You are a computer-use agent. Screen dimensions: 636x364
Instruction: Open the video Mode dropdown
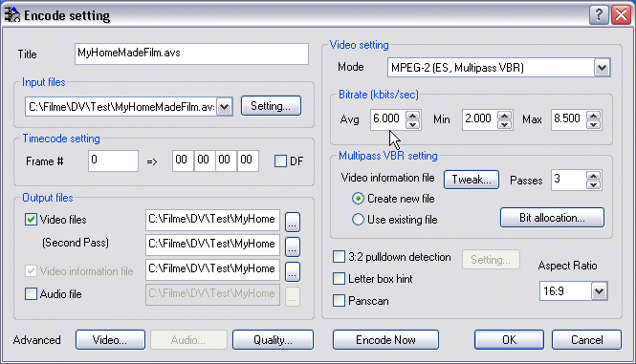pos(602,67)
